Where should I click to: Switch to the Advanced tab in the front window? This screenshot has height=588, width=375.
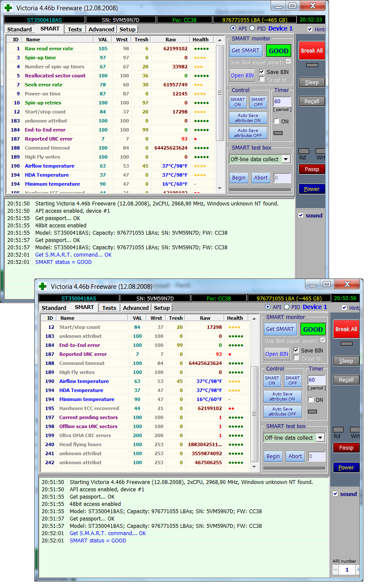pyautogui.click(x=135, y=308)
